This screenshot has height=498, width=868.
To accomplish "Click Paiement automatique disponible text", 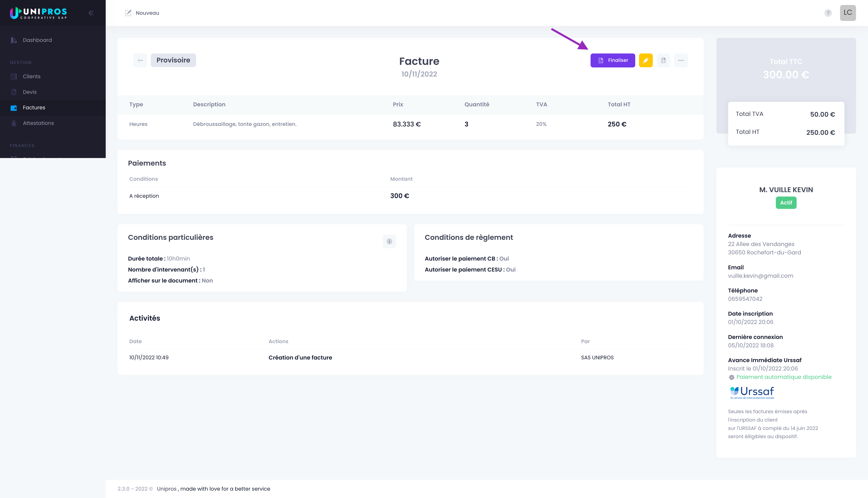I will pos(784,377).
